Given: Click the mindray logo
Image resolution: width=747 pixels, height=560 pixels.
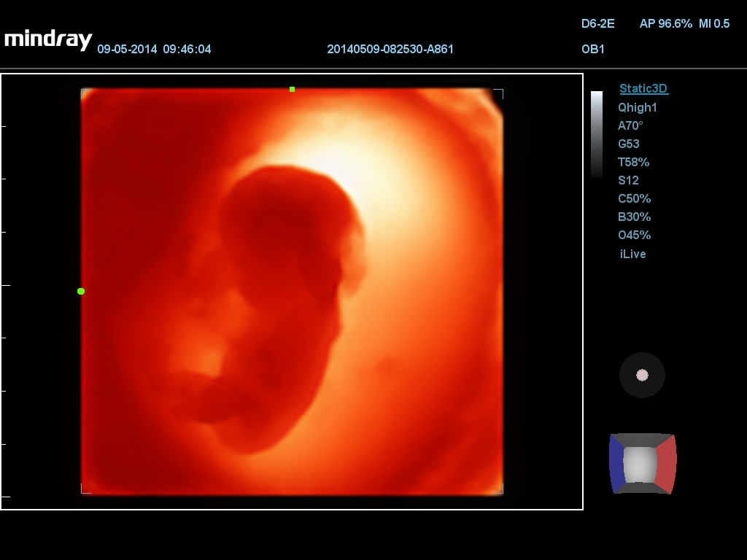Looking at the screenshot, I should (48, 39).
